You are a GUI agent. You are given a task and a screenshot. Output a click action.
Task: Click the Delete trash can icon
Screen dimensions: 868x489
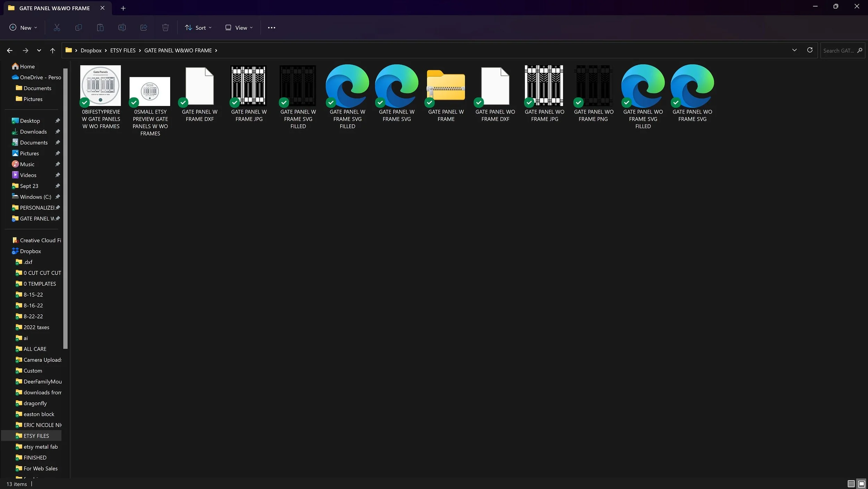(x=165, y=27)
